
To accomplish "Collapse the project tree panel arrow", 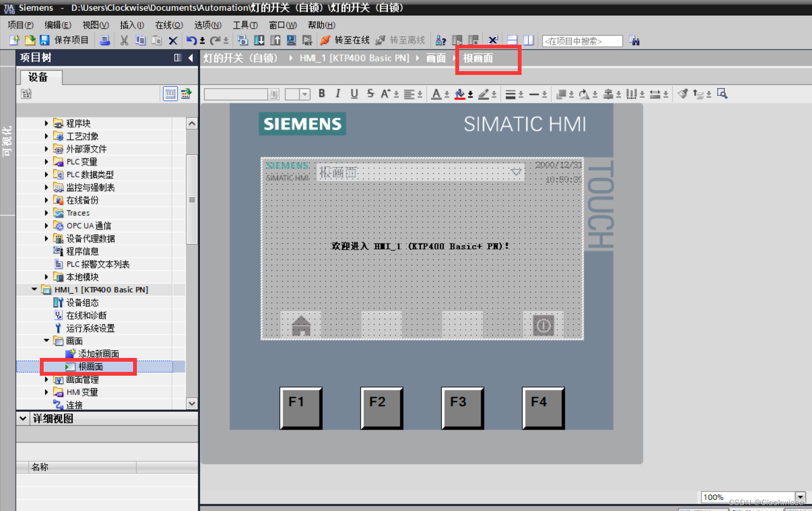I will [x=191, y=58].
